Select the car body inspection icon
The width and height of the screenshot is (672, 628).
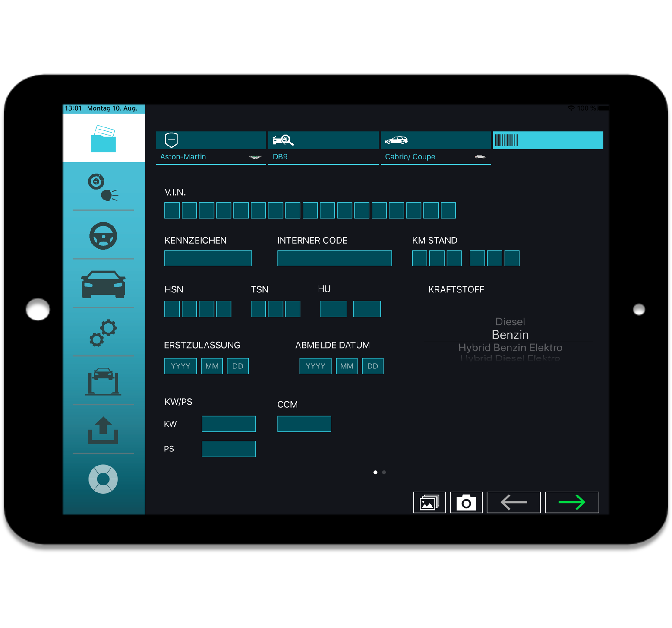click(103, 285)
